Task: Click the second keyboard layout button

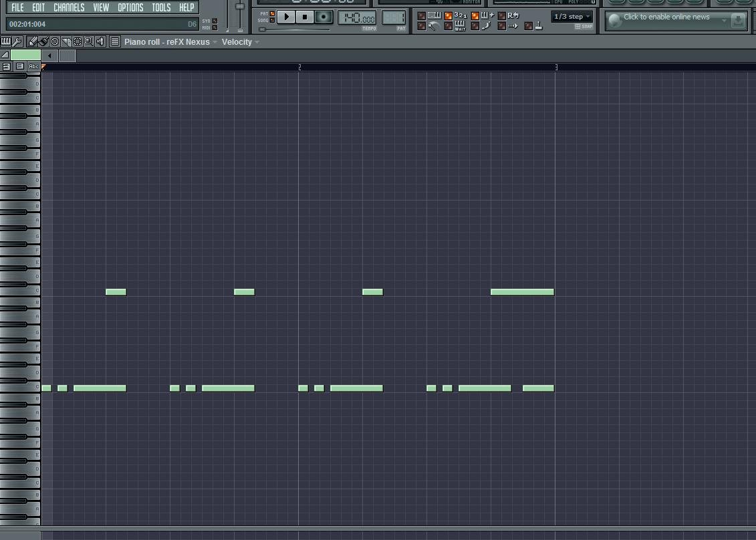Action: 20,67
